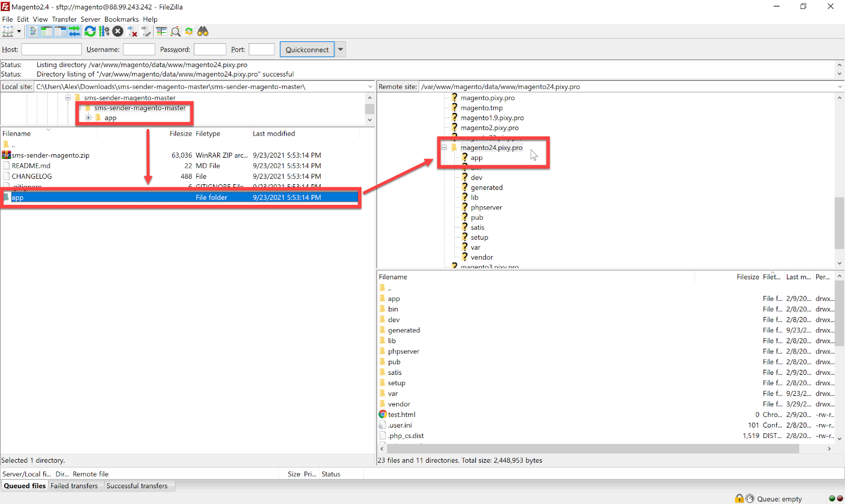The height and width of the screenshot is (504, 845).
Task: Open the Bookmarks menu
Action: click(x=121, y=19)
